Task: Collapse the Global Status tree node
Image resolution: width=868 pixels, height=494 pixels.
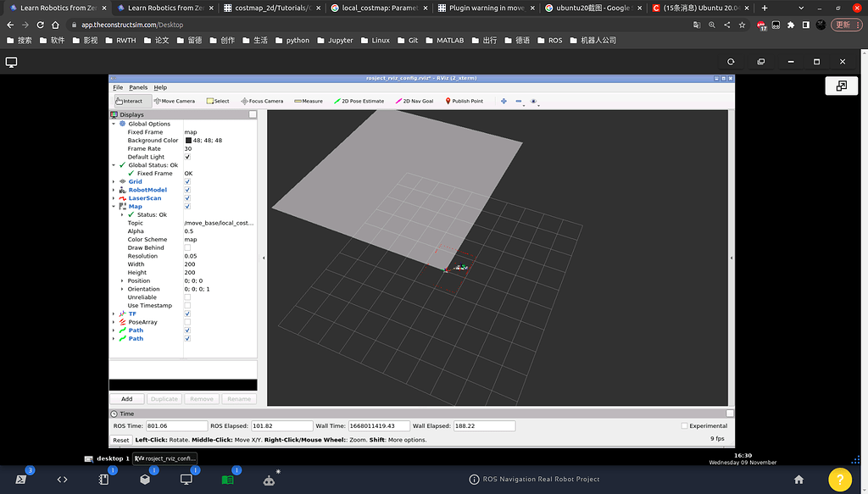Action: (114, 165)
